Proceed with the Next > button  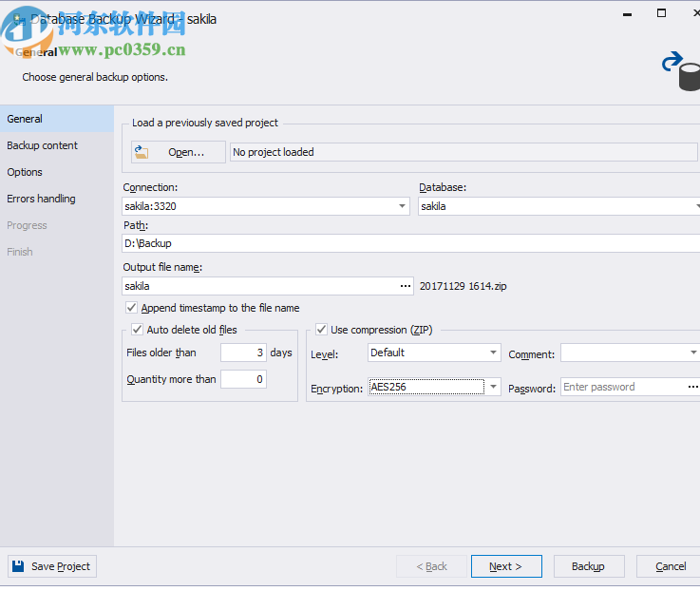click(506, 566)
